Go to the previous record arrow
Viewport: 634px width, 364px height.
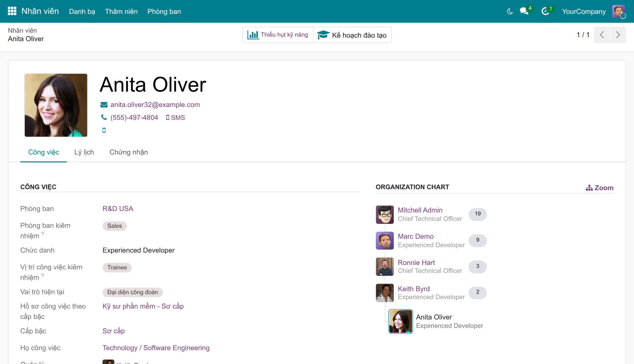[x=602, y=35]
